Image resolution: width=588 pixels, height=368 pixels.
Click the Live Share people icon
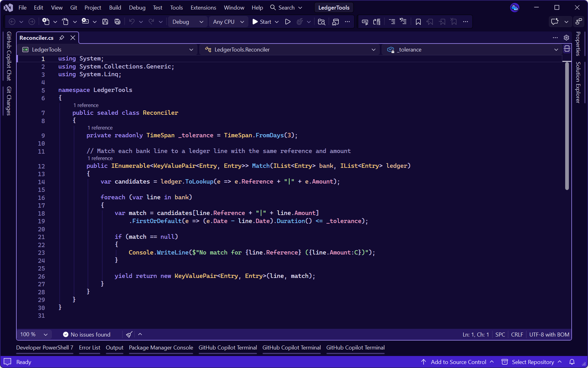pos(579,22)
